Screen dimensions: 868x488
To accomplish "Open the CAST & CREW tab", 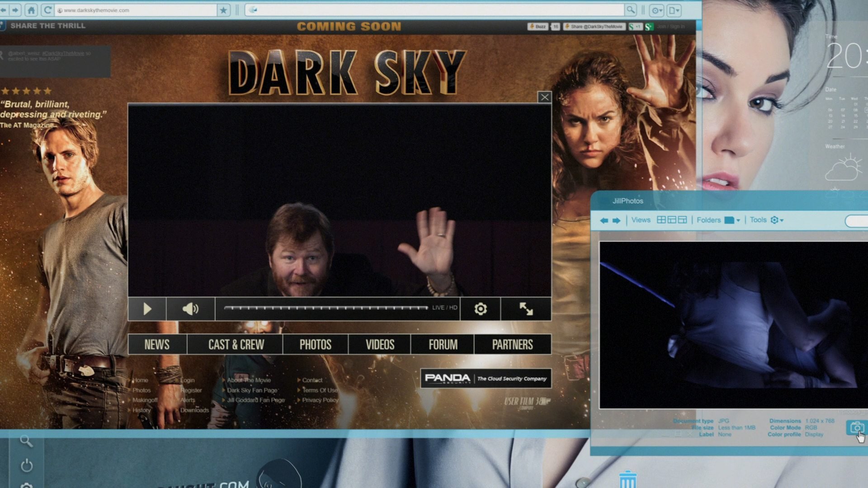I will [236, 345].
